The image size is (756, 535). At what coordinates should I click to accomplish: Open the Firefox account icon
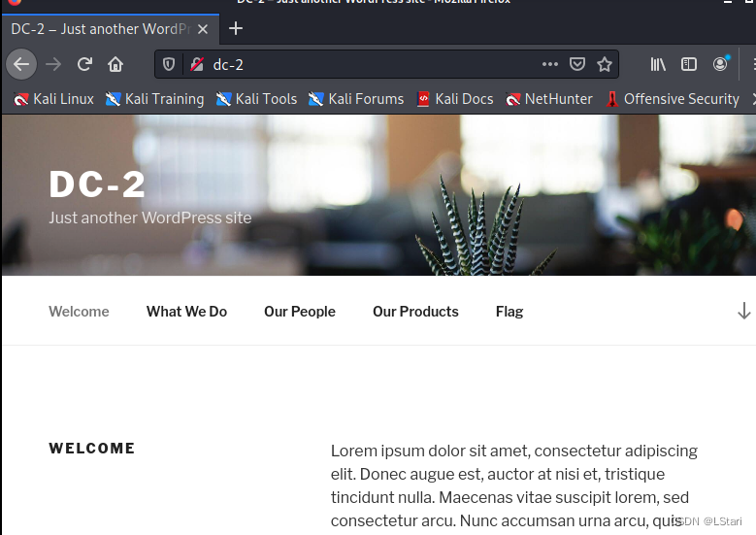coord(721,64)
